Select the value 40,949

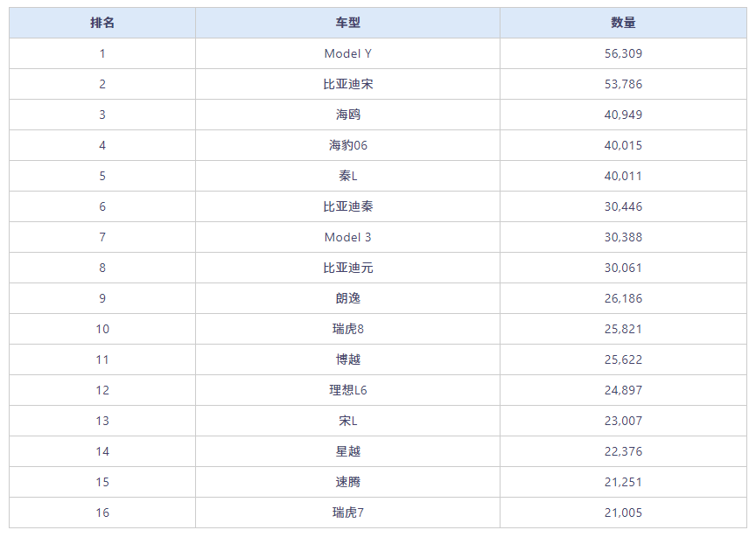[x=623, y=115]
